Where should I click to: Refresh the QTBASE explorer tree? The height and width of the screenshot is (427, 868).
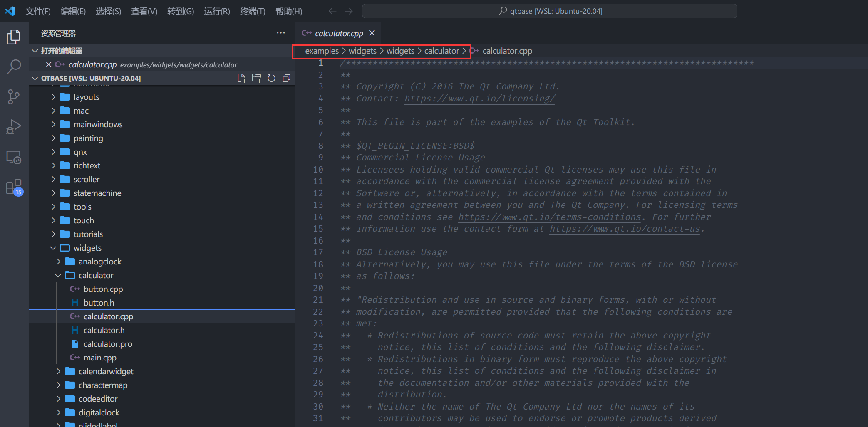tap(271, 78)
